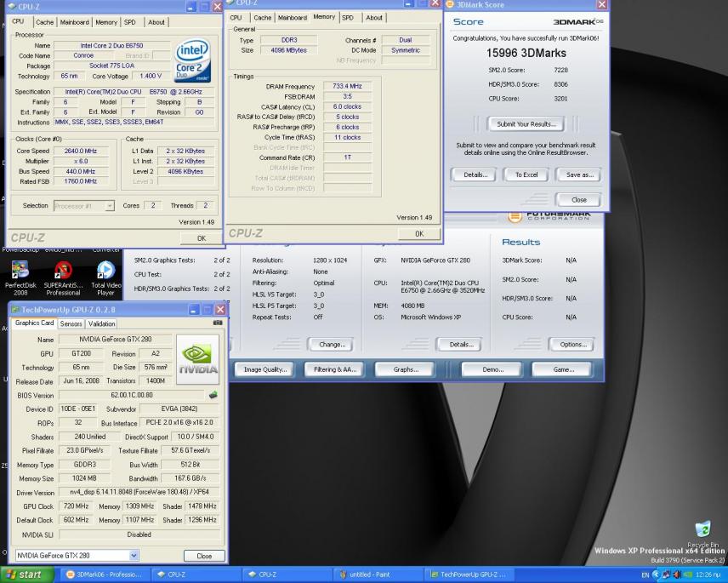This screenshot has width=728, height=583.
Task: Open the Processor selection dropdown in CPU-Z
Action: click(110, 206)
